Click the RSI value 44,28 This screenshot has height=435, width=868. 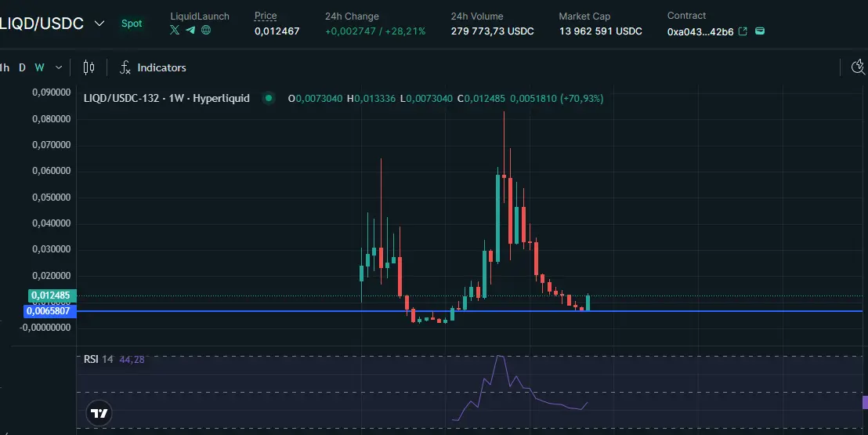coord(132,359)
